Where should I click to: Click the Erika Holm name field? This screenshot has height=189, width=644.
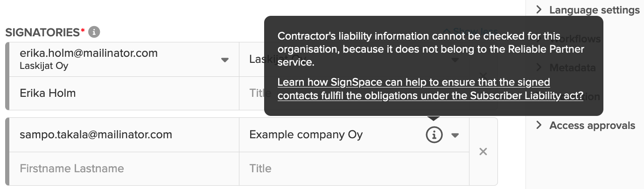point(124,93)
